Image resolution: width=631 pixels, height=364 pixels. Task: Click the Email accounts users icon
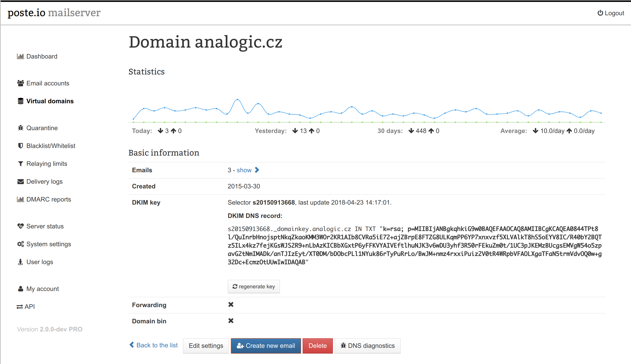pos(20,83)
